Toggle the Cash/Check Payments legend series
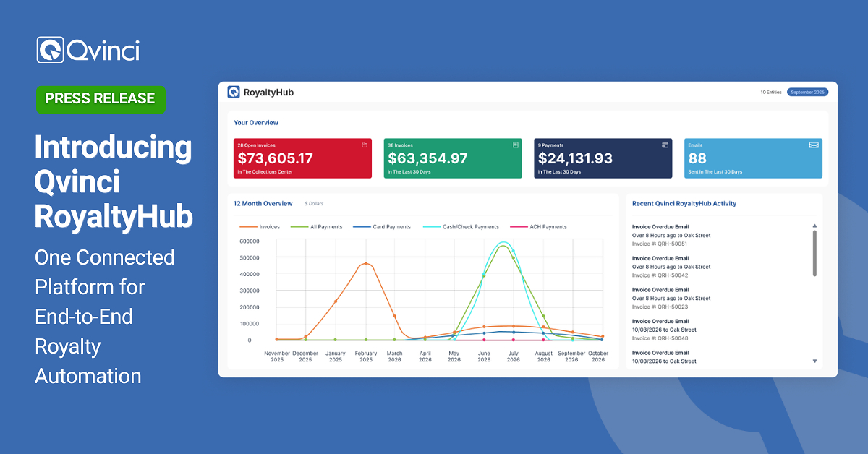 point(461,227)
